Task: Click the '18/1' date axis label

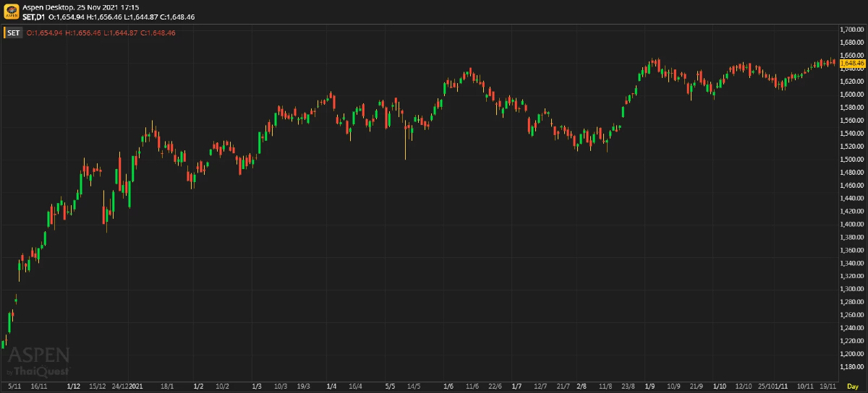Action: pos(167,386)
